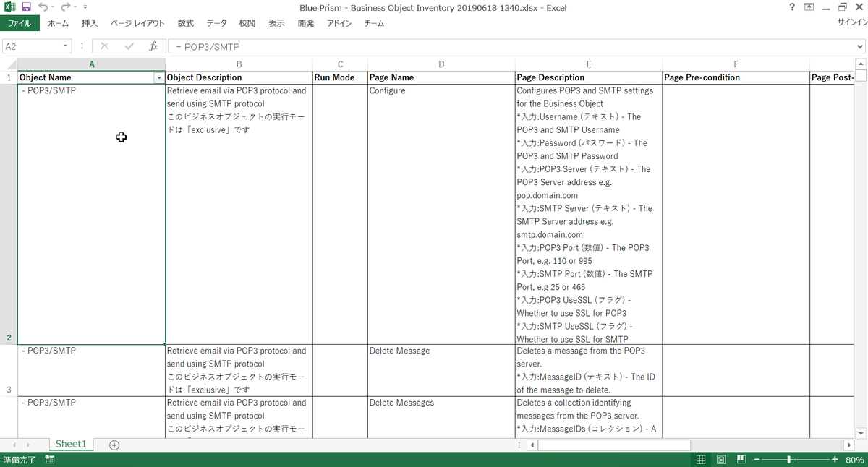This screenshot has width=868, height=467.
Task: Open the 開発 ribbon tab
Action: coord(306,23)
